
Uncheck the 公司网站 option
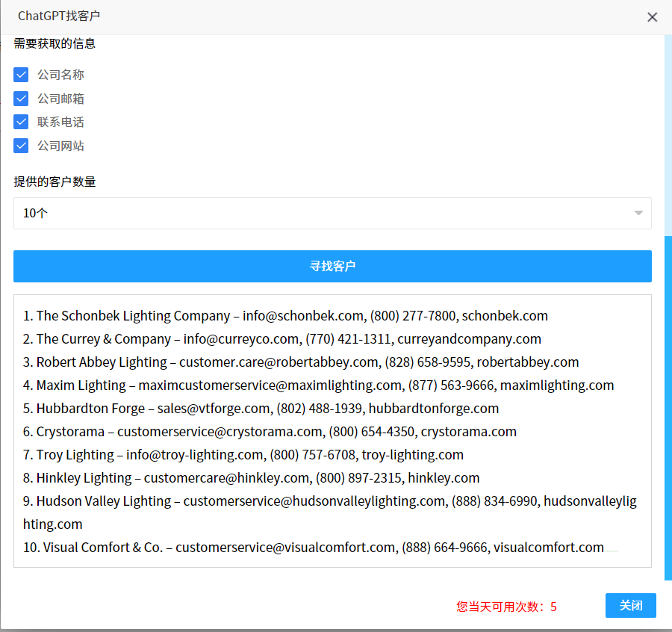pyautogui.click(x=21, y=146)
